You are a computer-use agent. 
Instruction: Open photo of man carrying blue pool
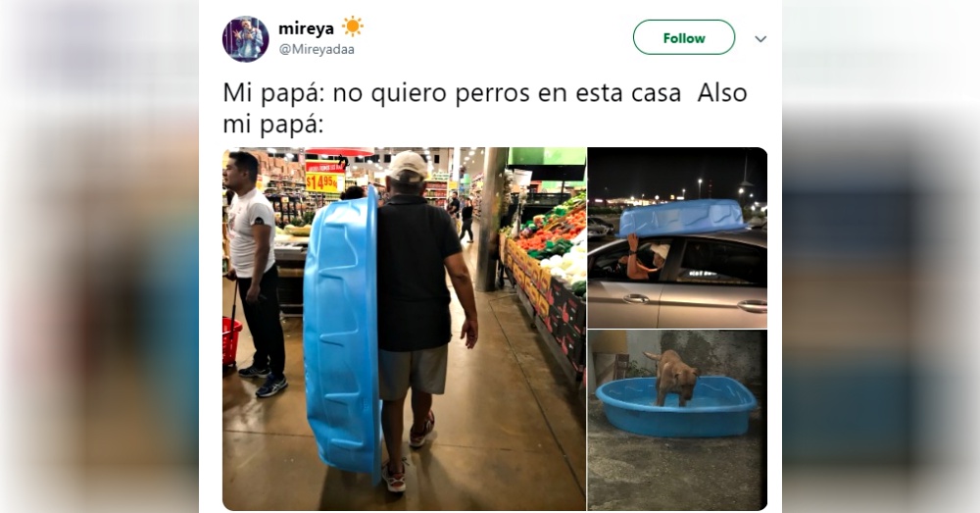click(405, 329)
